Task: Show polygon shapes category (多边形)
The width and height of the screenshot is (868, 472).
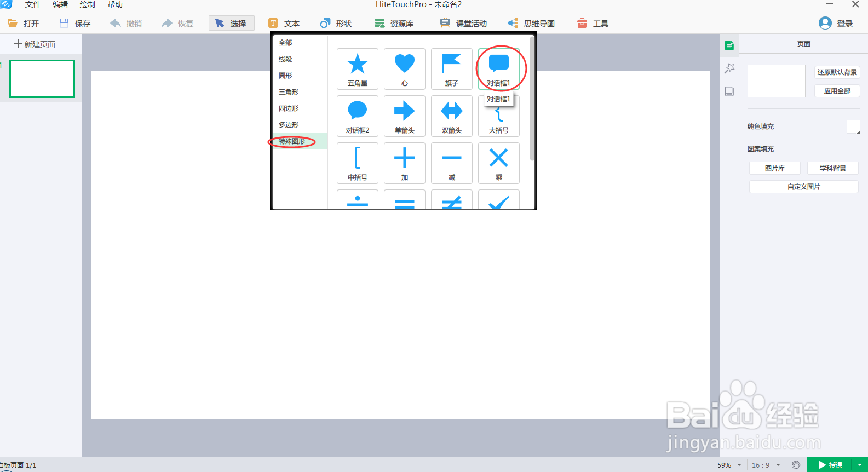Action: (x=300, y=125)
